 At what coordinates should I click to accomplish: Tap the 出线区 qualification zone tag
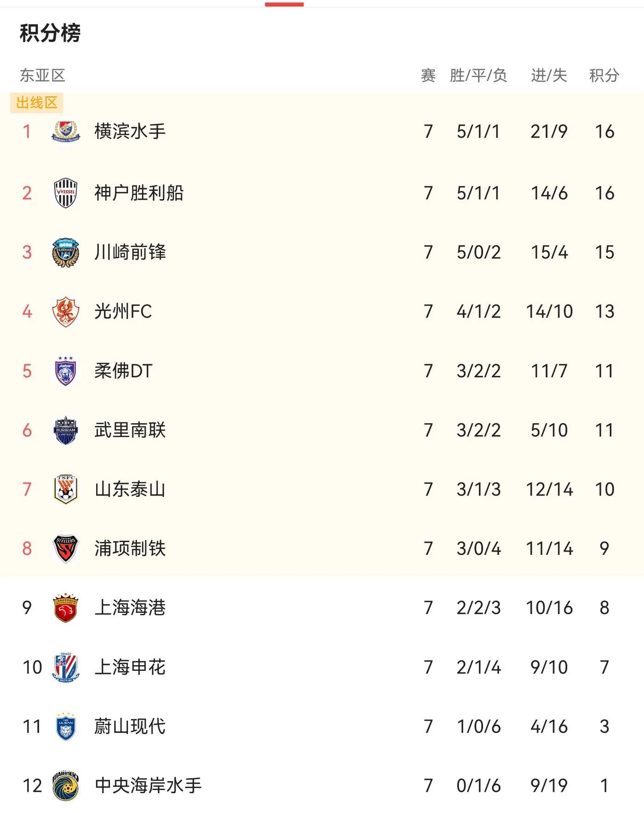pyautogui.click(x=37, y=103)
